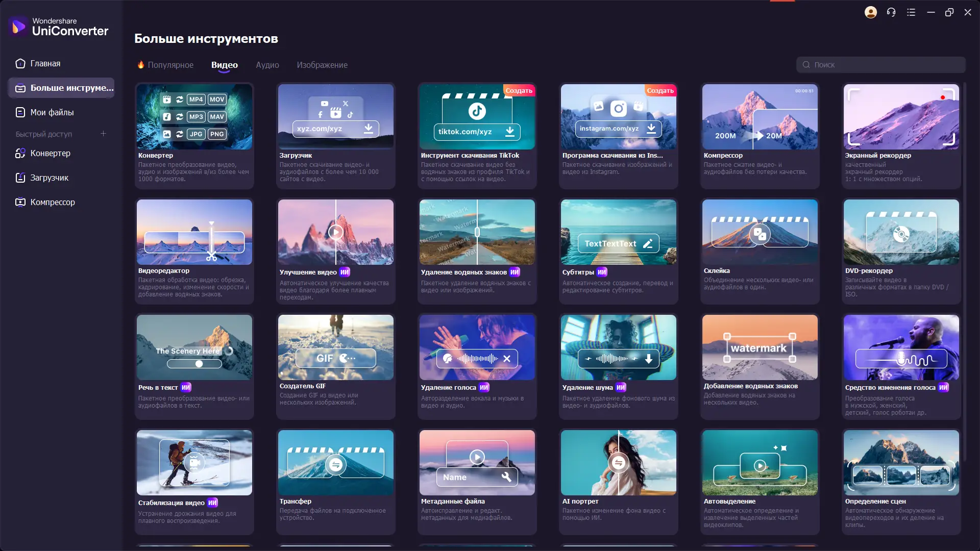
Task: Select the Конвертер tool in the sidebar
Action: click(50, 153)
